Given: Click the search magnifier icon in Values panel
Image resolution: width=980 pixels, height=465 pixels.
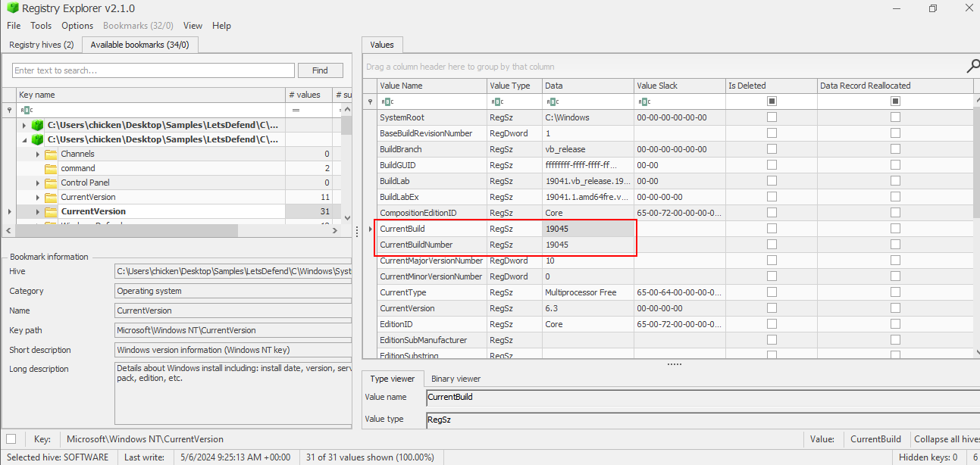Looking at the screenshot, I should [x=972, y=67].
